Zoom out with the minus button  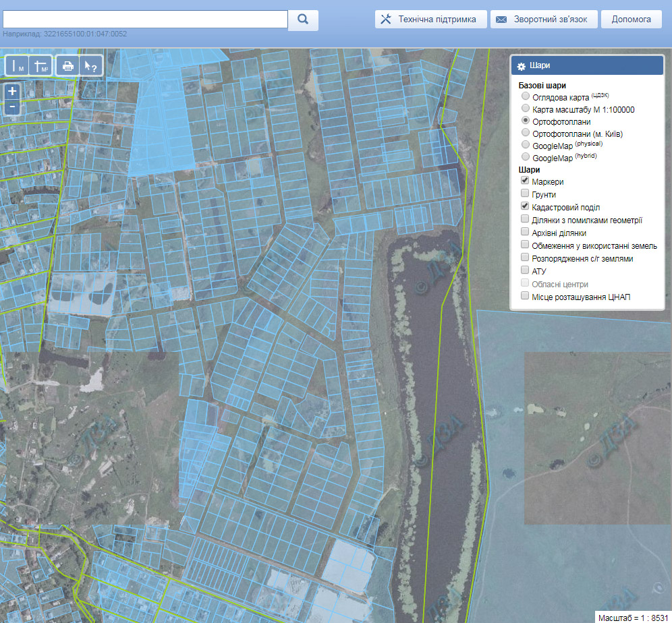12,107
